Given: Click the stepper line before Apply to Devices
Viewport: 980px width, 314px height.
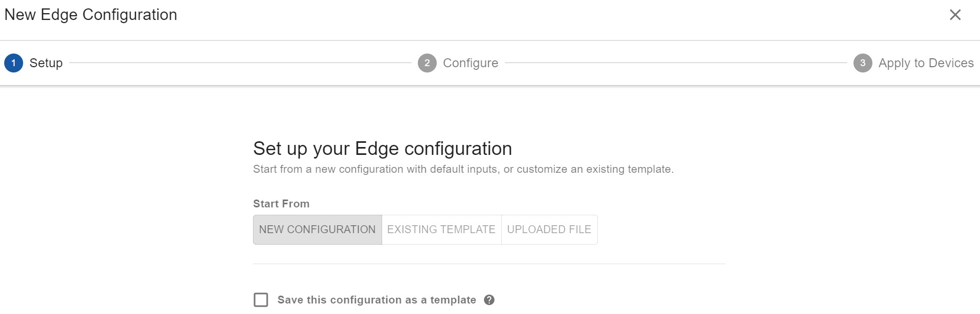Looking at the screenshot, I should click(x=676, y=63).
